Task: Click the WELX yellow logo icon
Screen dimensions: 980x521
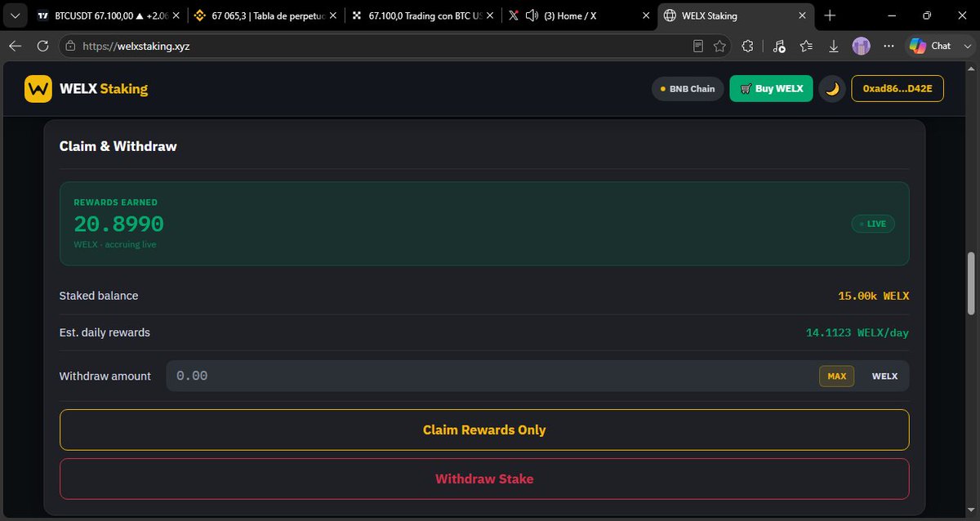Action: (x=38, y=89)
